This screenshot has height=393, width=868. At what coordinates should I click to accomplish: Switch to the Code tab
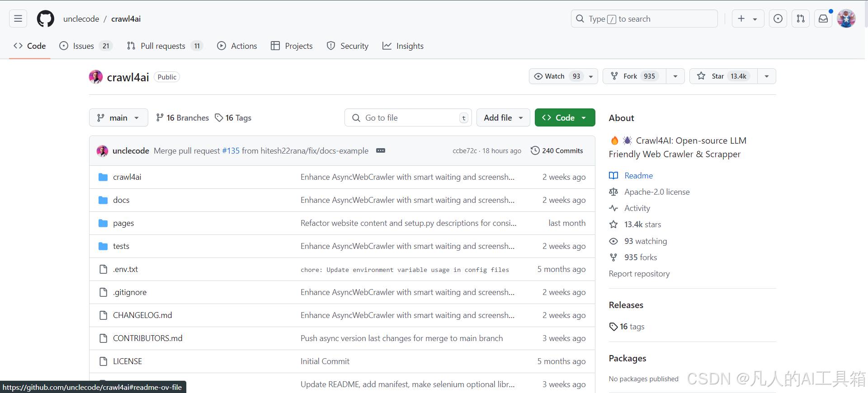coord(30,46)
